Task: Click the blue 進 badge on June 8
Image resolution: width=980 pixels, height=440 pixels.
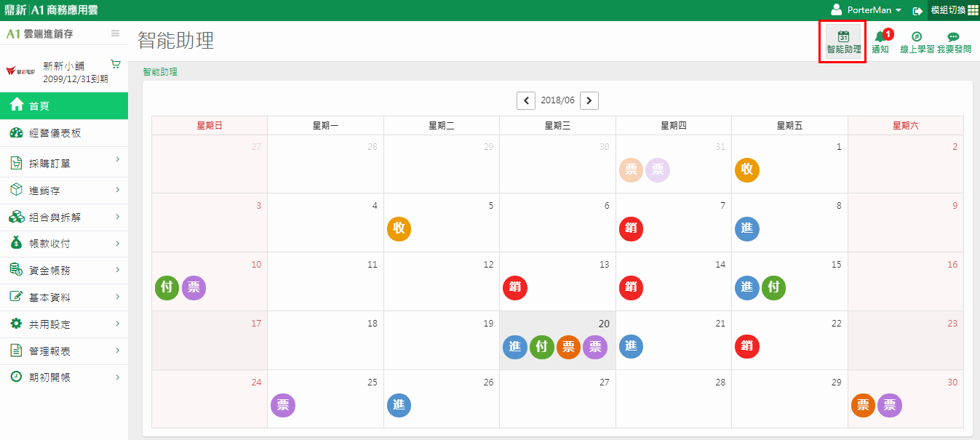Action: click(747, 229)
